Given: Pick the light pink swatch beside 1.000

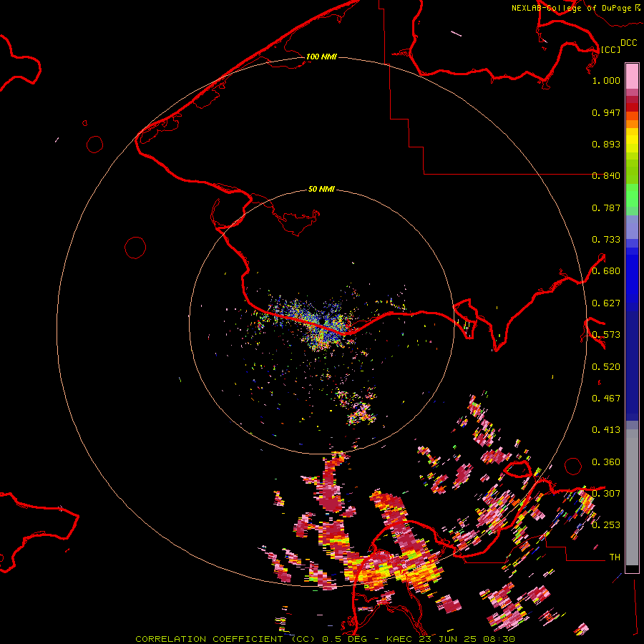Looking at the screenshot, I should click(x=632, y=77).
